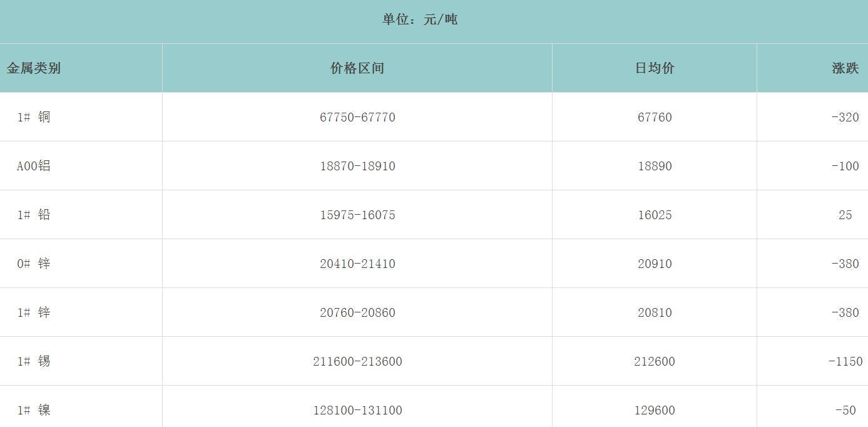868x427 pixels.
Task: Click the lead change value 25
Action: point(845,215)
